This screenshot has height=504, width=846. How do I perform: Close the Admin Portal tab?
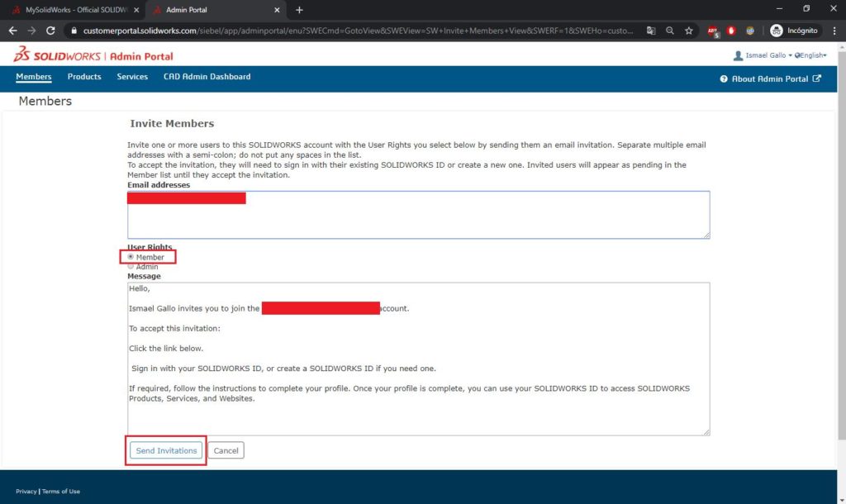coord(277,10)
